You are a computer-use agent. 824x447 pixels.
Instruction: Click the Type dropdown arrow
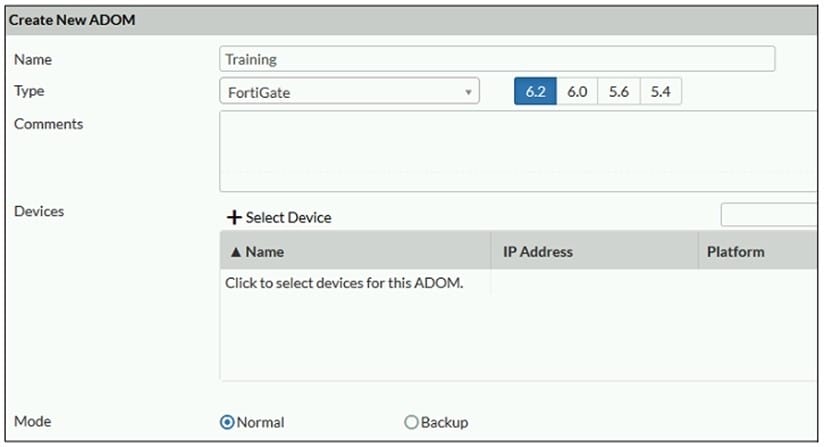468,93
